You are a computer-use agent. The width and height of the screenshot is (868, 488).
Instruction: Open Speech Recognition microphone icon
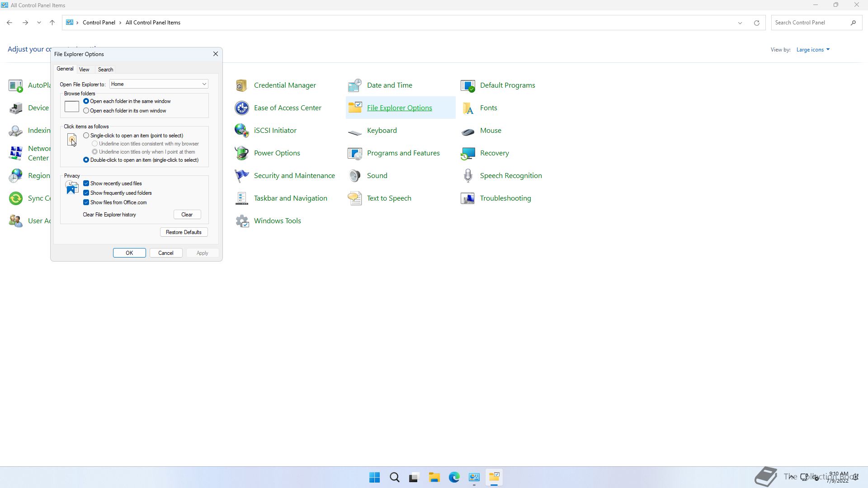(x=467, y=175)
